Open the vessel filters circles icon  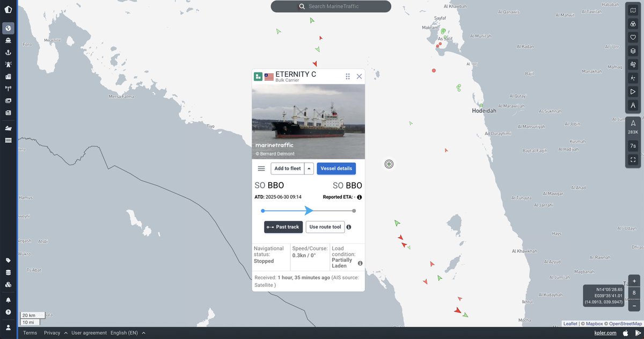click(x=633, y=24)
